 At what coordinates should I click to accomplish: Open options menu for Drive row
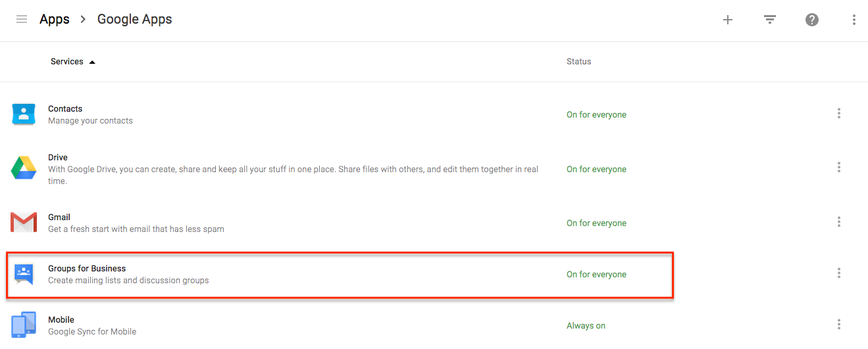click(838, 168)
